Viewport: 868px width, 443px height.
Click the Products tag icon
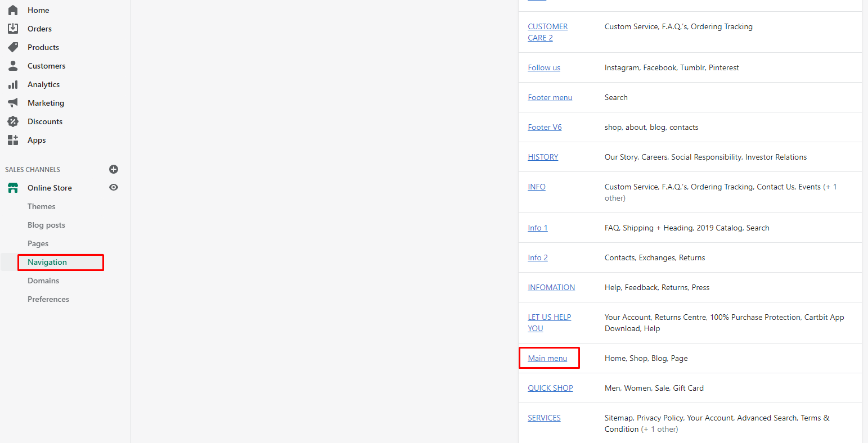pyautogui.click(x=13, y=47)
